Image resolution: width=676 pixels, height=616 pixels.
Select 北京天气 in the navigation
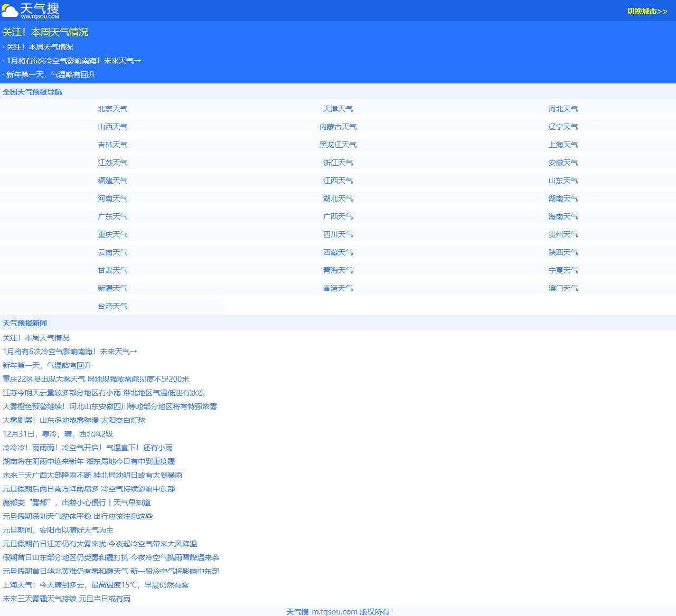(x=112, y=109)
